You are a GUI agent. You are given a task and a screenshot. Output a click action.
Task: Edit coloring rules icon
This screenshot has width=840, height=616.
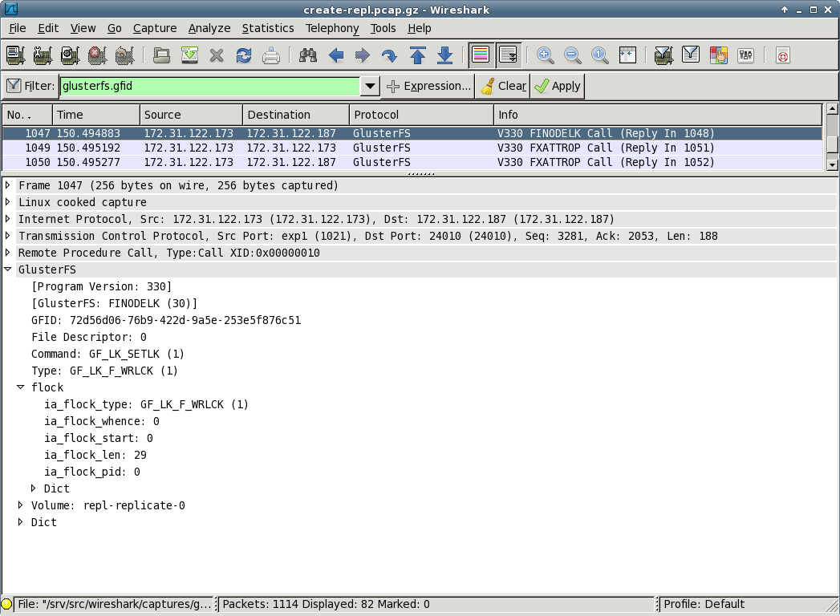(x=718, y=55)
